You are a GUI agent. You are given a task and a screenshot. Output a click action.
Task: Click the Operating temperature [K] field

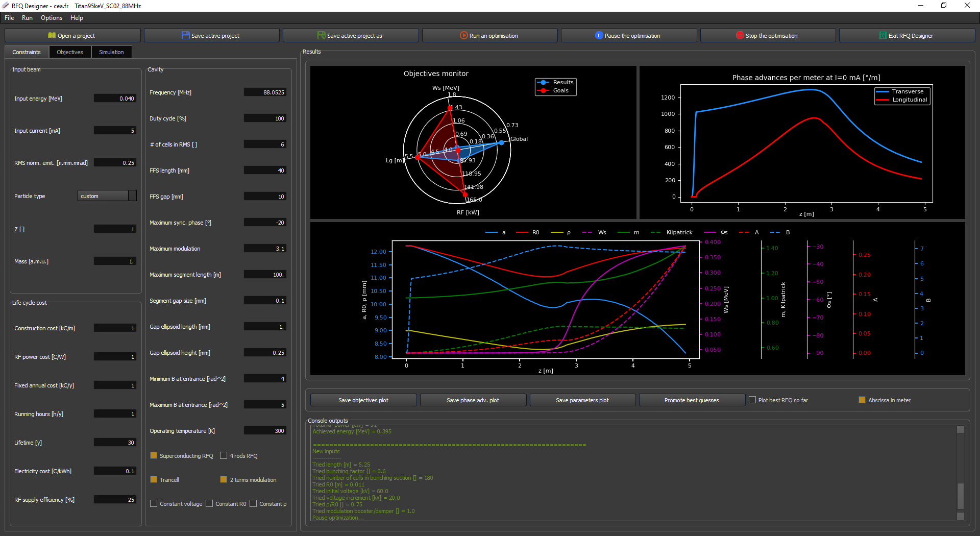coord(265,431)
